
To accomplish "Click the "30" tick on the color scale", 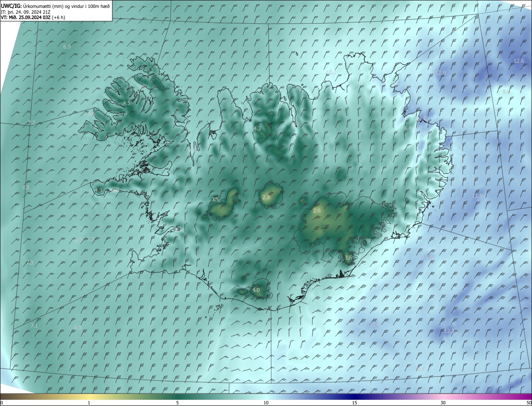I will (443, 403).
